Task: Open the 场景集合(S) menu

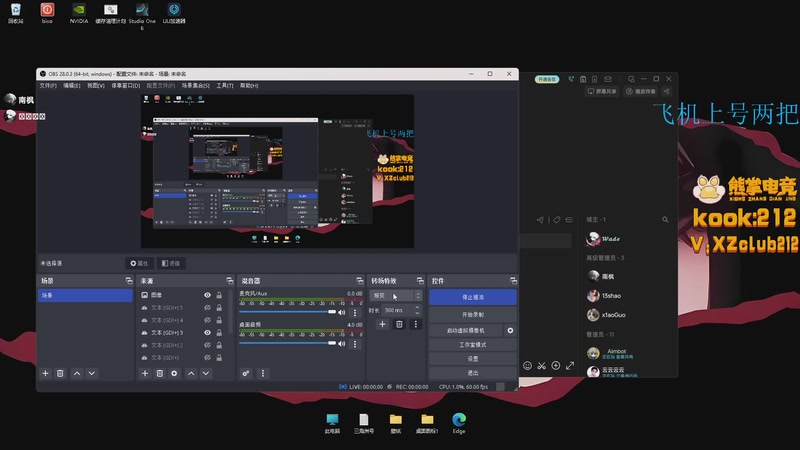Action: coord(195,86)
